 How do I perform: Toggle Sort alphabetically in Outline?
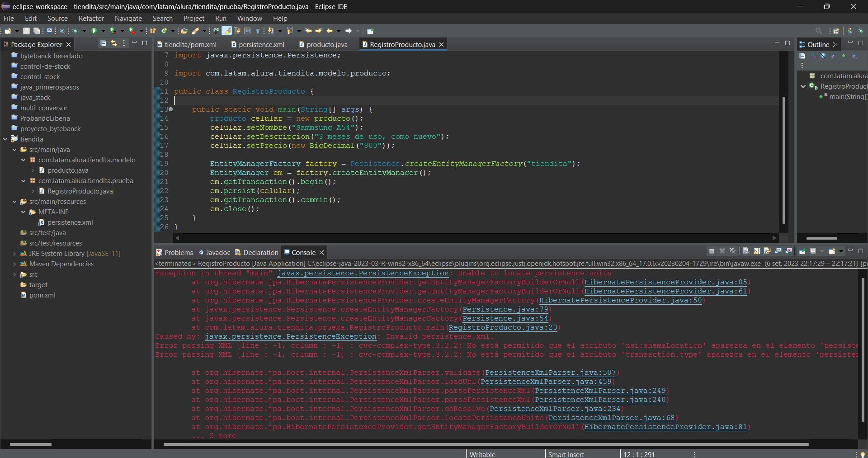(x=813, y=56)
